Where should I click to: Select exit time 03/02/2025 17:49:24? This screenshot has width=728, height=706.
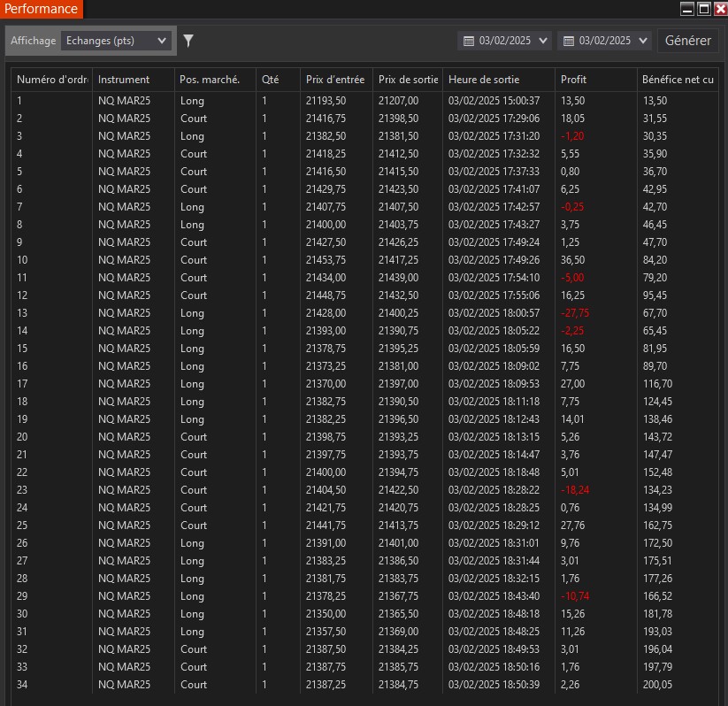(x=494, y=242)
